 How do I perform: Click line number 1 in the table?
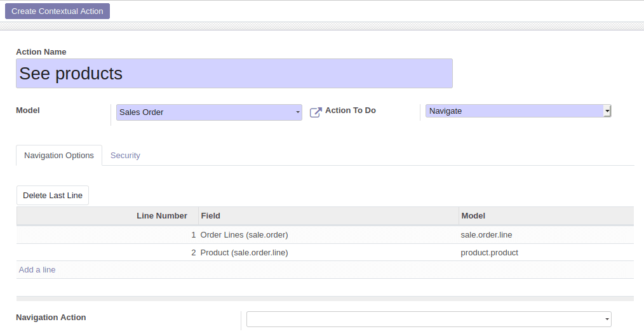click(193, 235)
